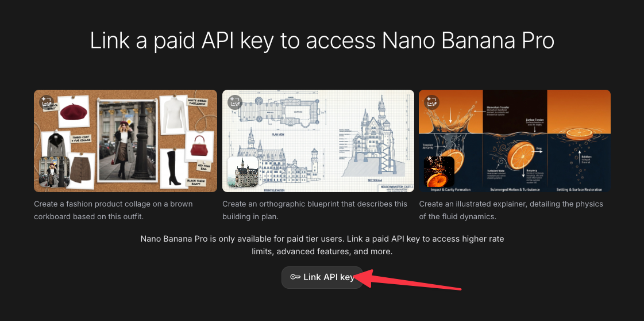Open the small orange splash inset thumbnail
Image resolution: width=644 pixels, height=321 pixels.
[439, 173]
